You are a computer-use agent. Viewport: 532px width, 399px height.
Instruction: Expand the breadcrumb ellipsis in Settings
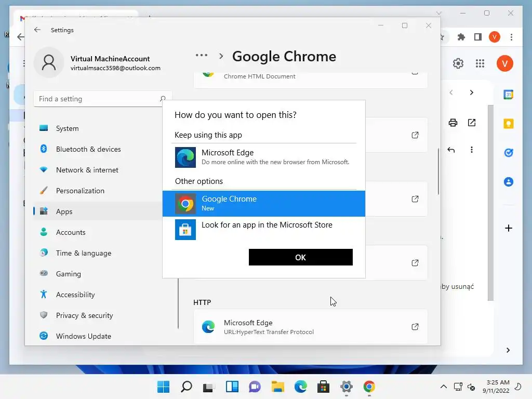[x=201, y=55]
